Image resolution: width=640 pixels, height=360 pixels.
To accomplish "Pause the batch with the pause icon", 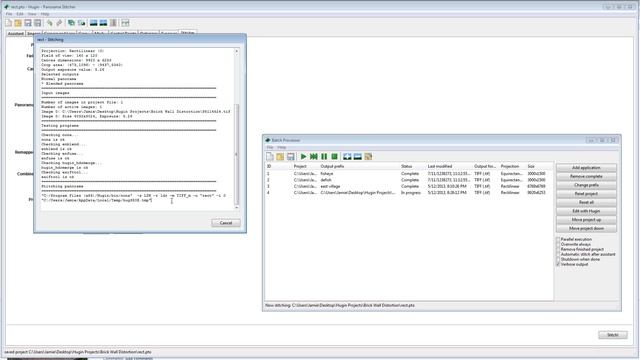I will pyautogui.click(x=324, y=157).
